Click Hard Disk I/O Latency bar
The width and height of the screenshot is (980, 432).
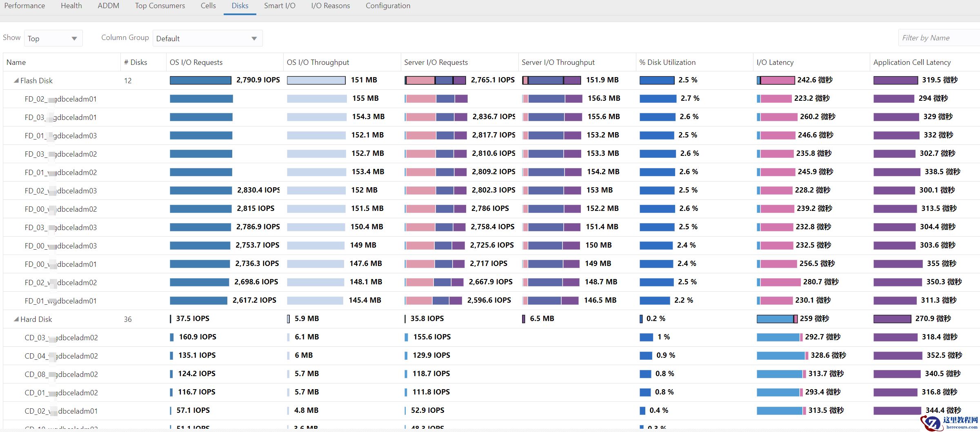coord(777,319)
